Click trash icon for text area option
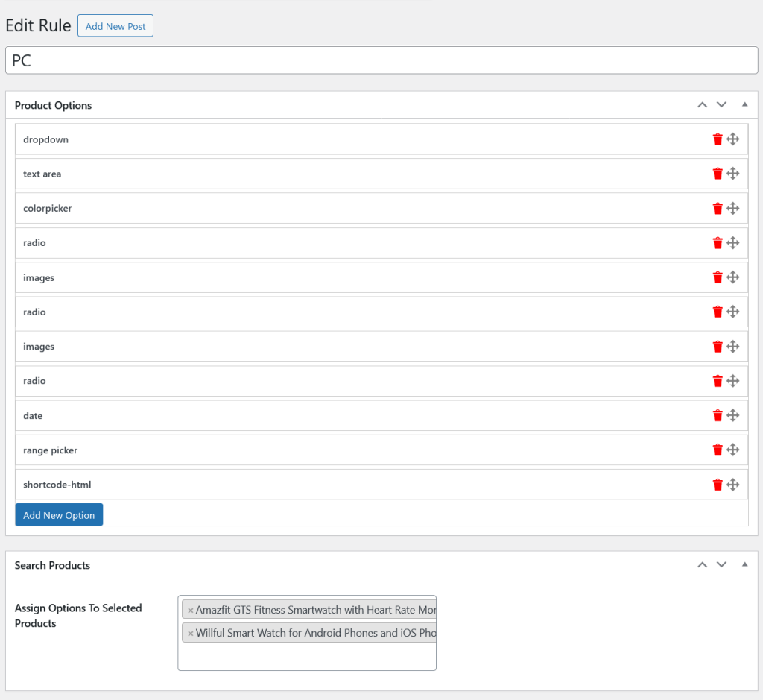 [718, 174]
